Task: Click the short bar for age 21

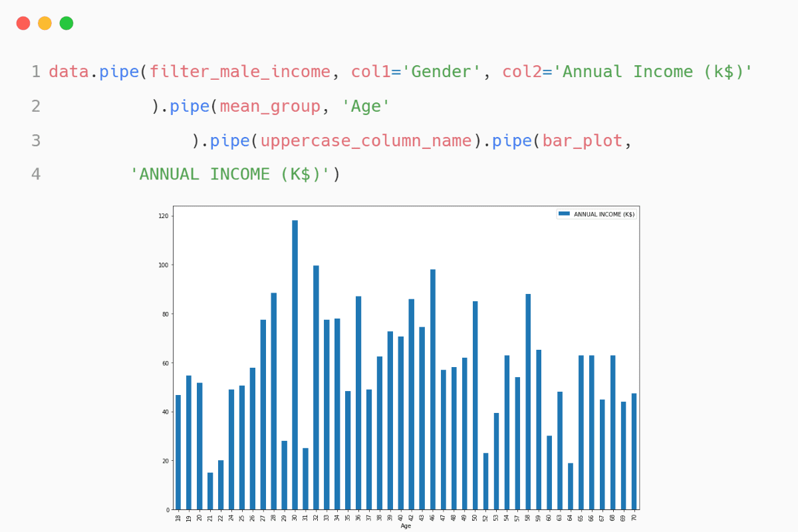Action: (210, 491)
